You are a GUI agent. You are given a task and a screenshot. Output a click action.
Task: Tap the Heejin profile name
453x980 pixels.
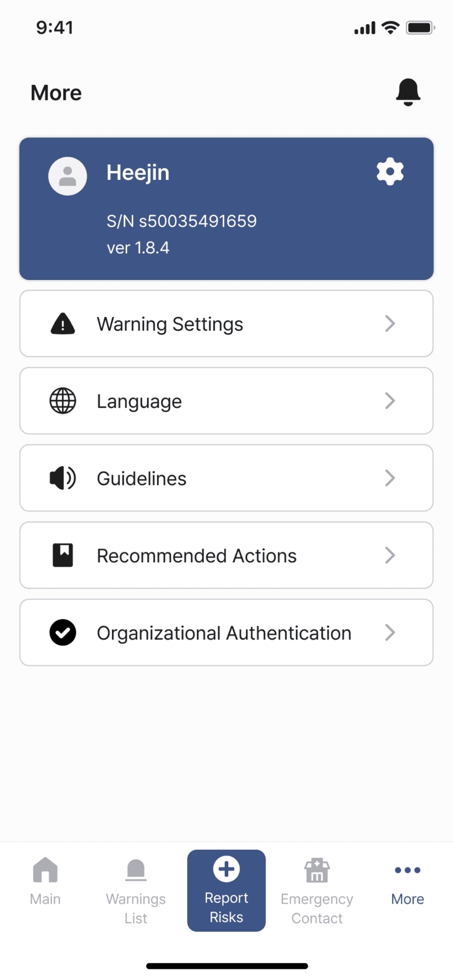click(138, 173)
